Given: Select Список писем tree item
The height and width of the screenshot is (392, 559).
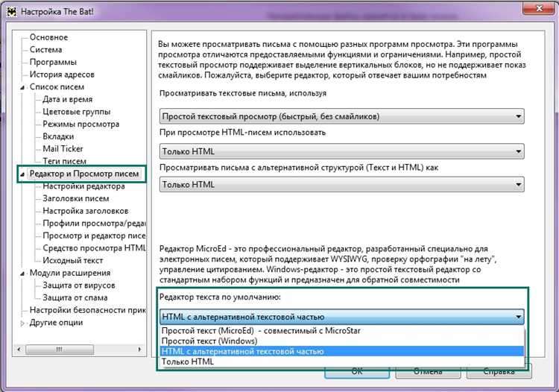Looking at the screenshot, I should (x=57, y=87).
